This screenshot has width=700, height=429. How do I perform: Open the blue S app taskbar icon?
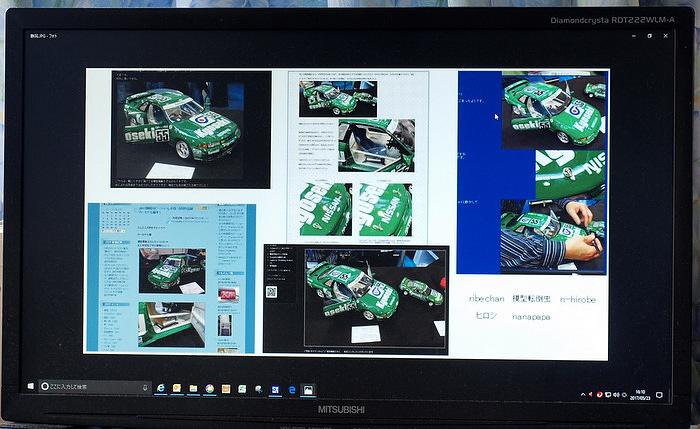(275, 390)
